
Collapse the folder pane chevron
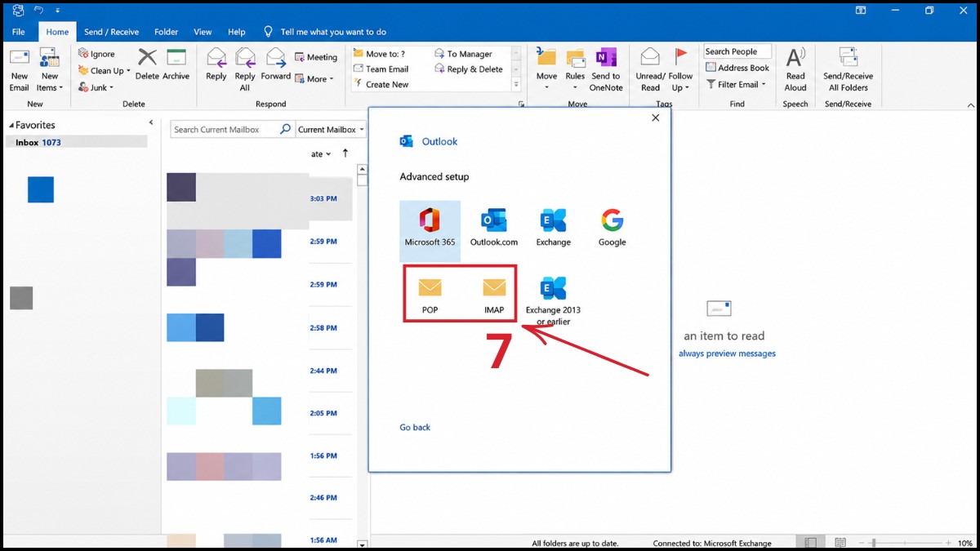[x=151, y=122]
